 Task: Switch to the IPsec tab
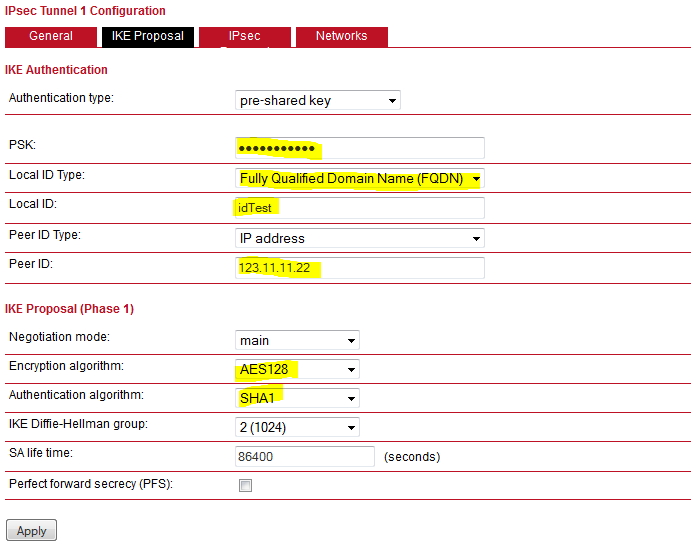coord(245,37)
